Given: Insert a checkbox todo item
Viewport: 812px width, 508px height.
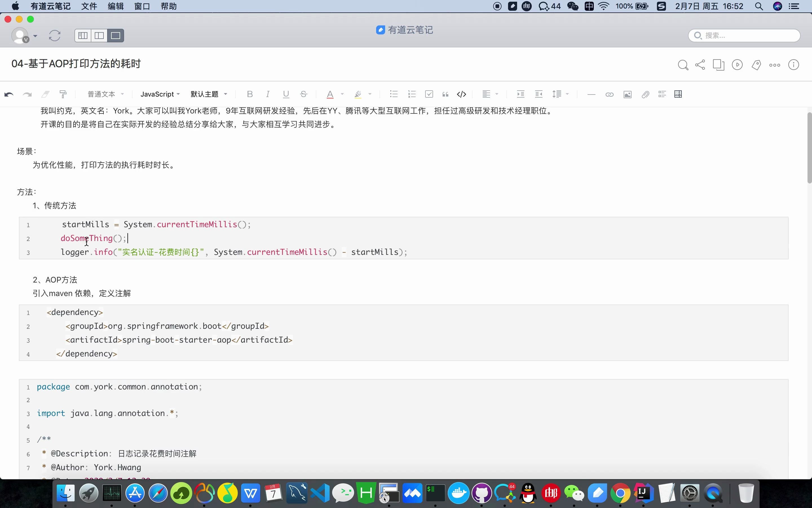Looking at the screenshot, I should 429,95.
